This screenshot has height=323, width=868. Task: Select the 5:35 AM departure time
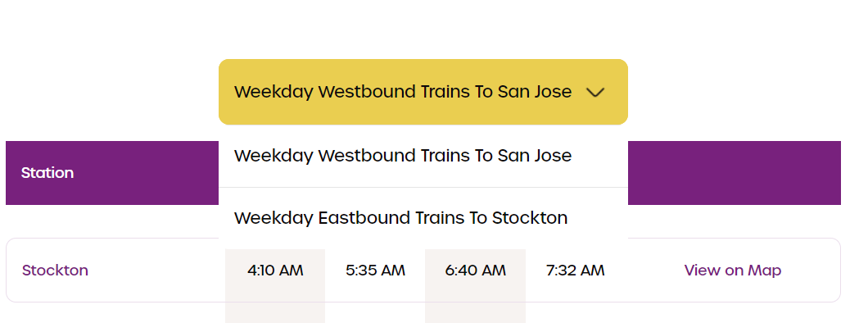(375, 271)
